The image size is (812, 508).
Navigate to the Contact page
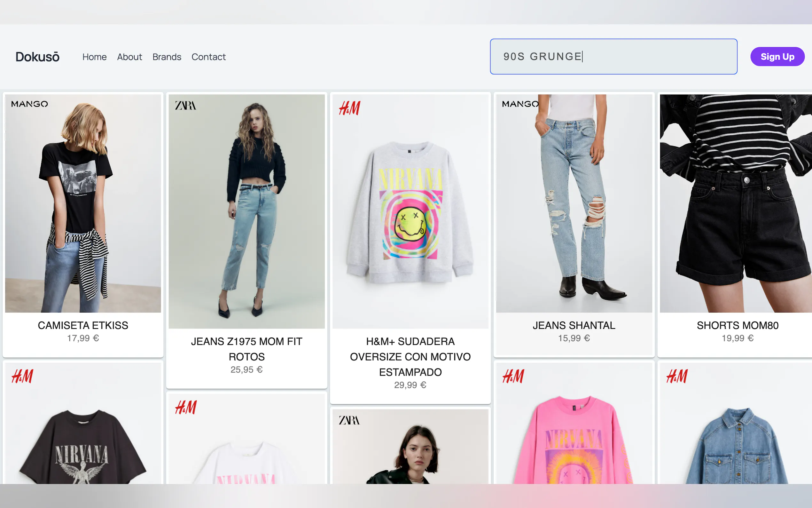208,57
